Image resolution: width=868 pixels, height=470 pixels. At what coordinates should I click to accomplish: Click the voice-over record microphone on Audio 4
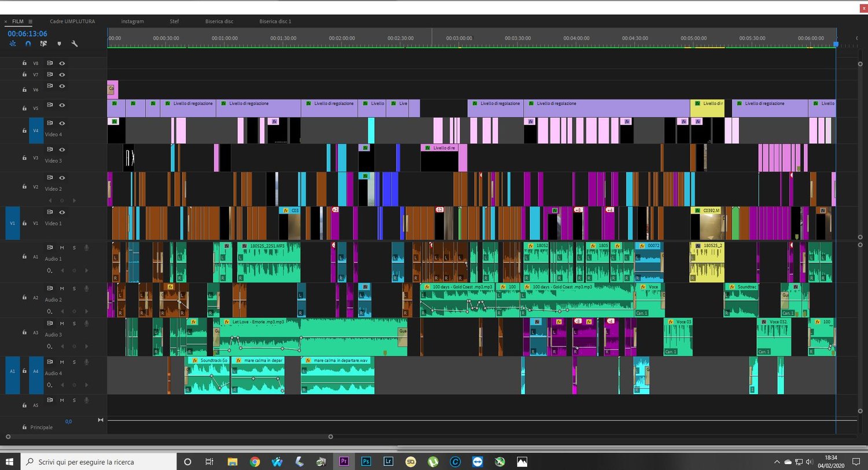[x=86, y=362]
